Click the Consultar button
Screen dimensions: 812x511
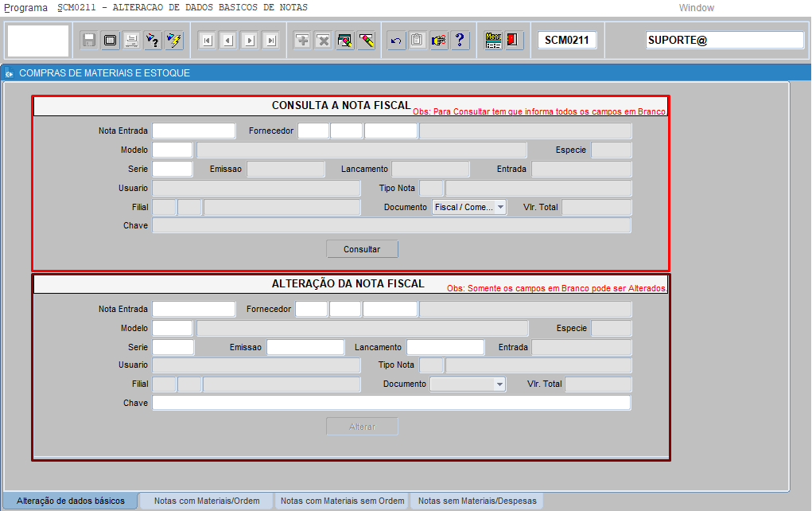(362, 249)
